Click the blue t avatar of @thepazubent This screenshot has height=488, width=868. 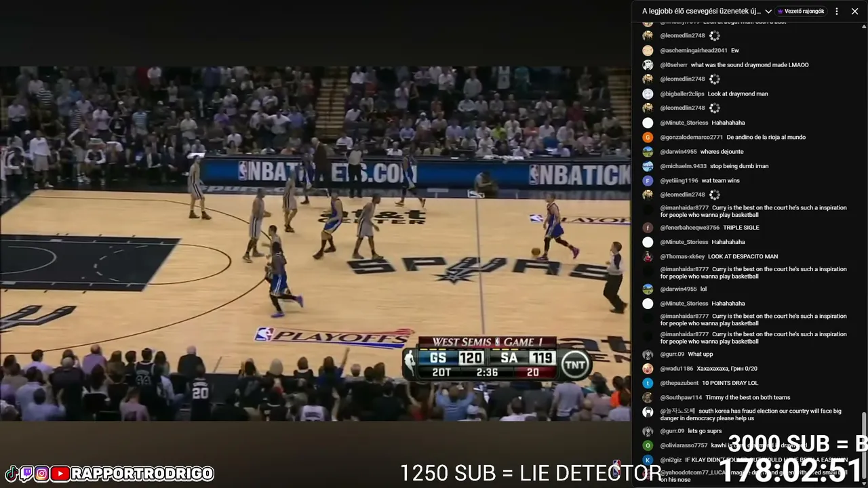pos(648,383)
